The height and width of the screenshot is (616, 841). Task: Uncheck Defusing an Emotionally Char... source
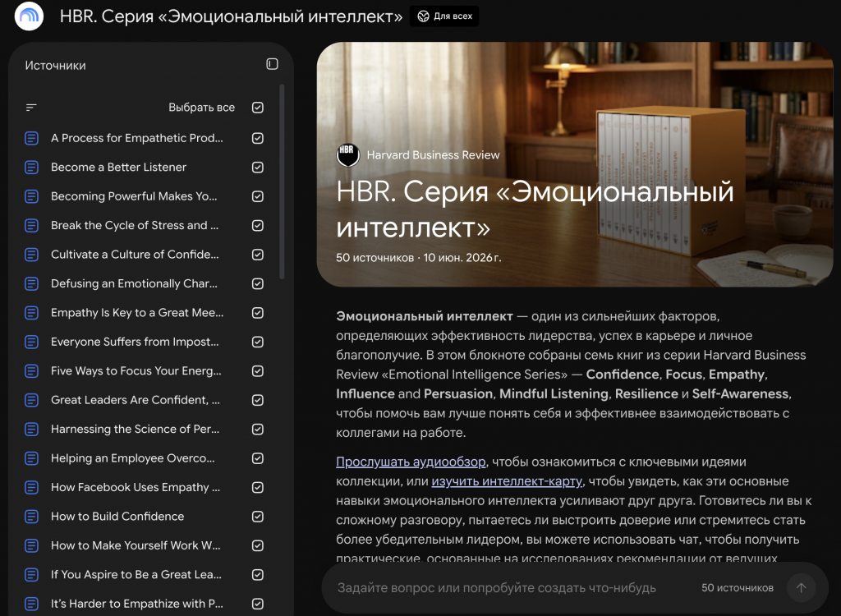pyautogui.click(x=257, y=283)
